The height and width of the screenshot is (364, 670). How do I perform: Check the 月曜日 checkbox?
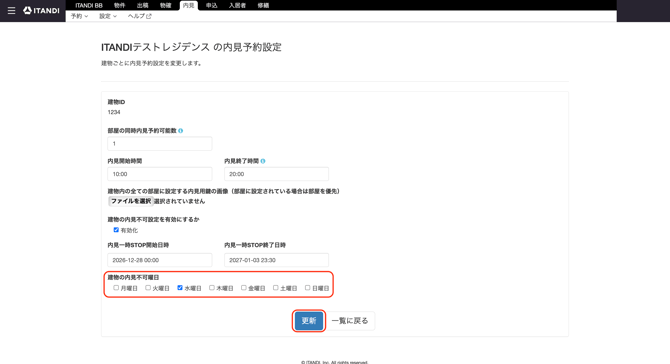[116, 288]
